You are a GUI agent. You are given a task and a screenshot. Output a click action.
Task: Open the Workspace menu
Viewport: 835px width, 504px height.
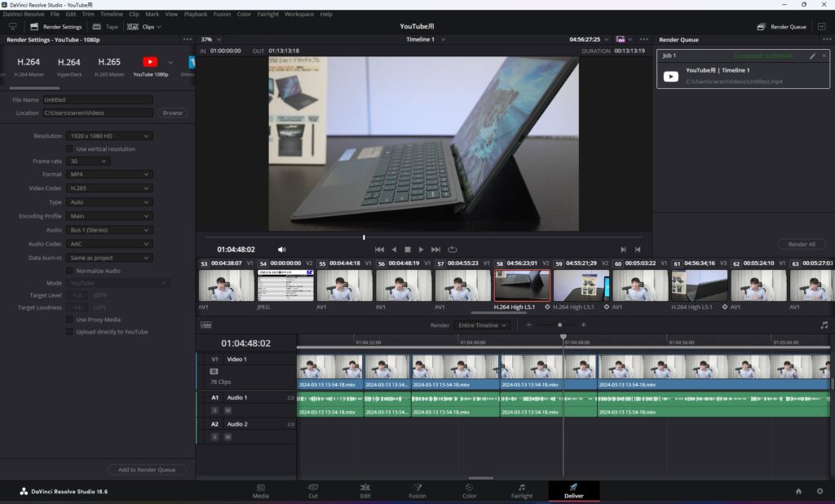[x=298, y=15]
